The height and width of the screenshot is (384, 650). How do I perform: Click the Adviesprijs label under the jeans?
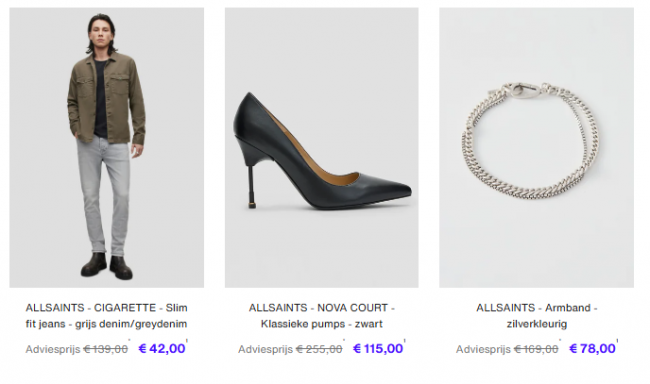pyautogui.click(x=53, y=350)
